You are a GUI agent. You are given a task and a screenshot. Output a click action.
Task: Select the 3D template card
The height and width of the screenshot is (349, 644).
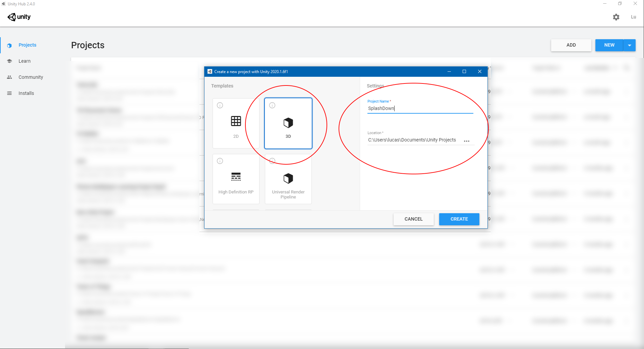[288, 123]
